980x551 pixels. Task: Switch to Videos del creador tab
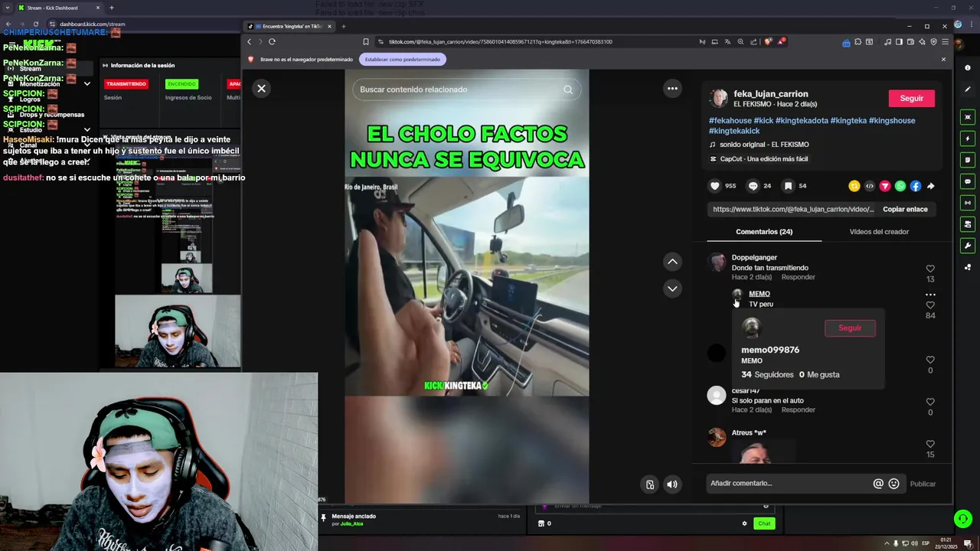coord(879,232)
